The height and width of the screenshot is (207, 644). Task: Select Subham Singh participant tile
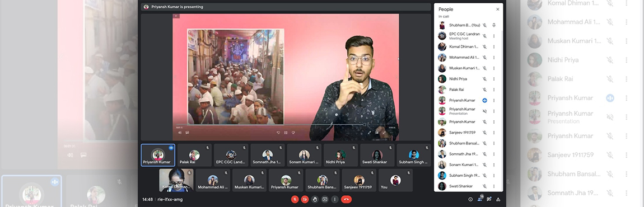[414, 155]
